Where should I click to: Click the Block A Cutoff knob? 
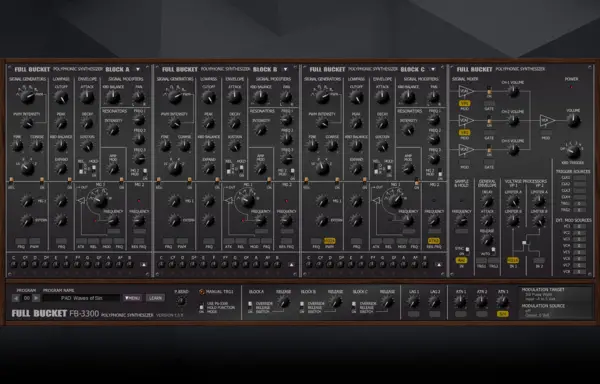tap(61, 98)
